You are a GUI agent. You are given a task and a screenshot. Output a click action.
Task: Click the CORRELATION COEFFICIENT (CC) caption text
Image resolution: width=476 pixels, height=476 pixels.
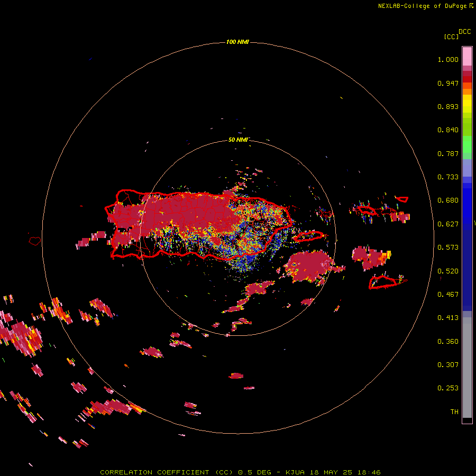point(167,472)
